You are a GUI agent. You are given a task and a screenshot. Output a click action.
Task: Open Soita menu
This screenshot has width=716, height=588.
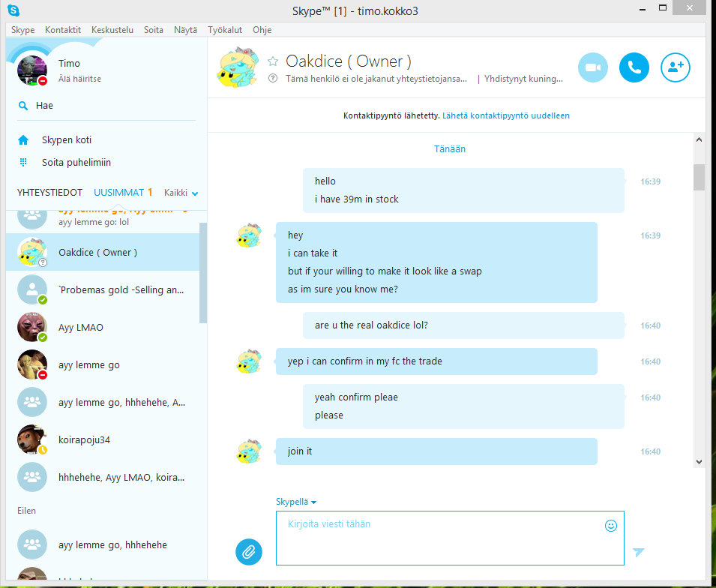(154, 30)
